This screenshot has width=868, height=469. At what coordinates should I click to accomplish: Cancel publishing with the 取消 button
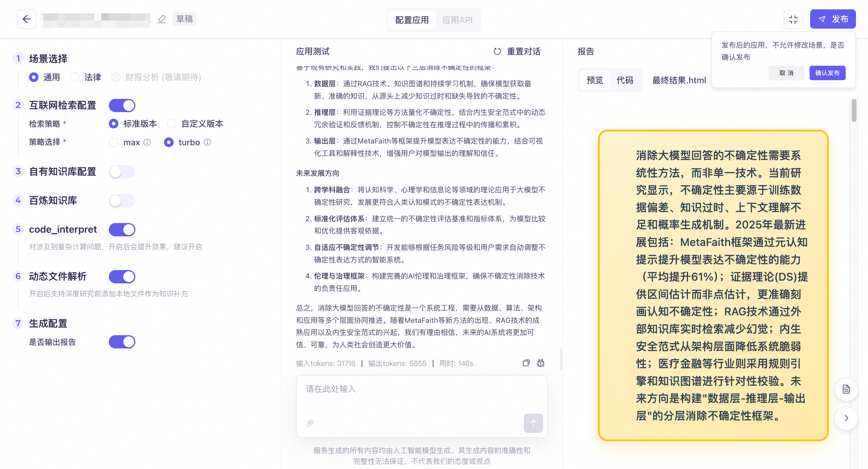(x=786, y=73)
